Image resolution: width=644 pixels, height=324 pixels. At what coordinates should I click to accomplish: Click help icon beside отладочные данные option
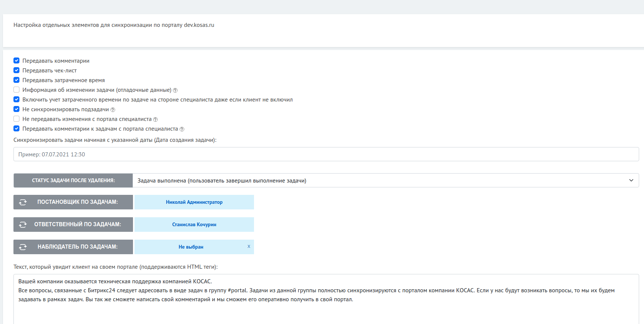[x=175, y=90]
